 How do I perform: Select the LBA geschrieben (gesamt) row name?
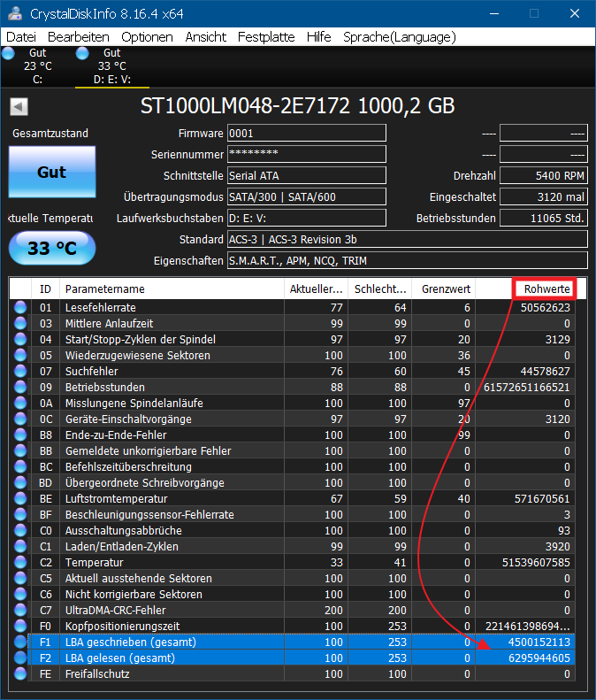point(131,642)
